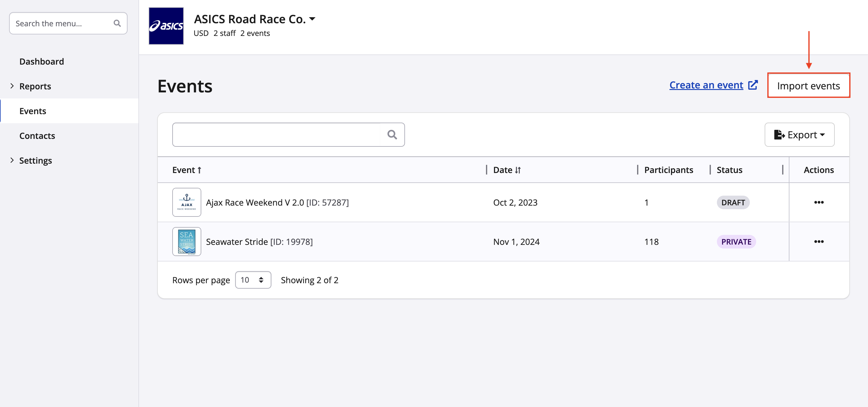Image resolution: width=868 pixels, height=407 pixels.
Task: Click the Ajax Race Weekend event thumbnail
Action: pos(187,202)
